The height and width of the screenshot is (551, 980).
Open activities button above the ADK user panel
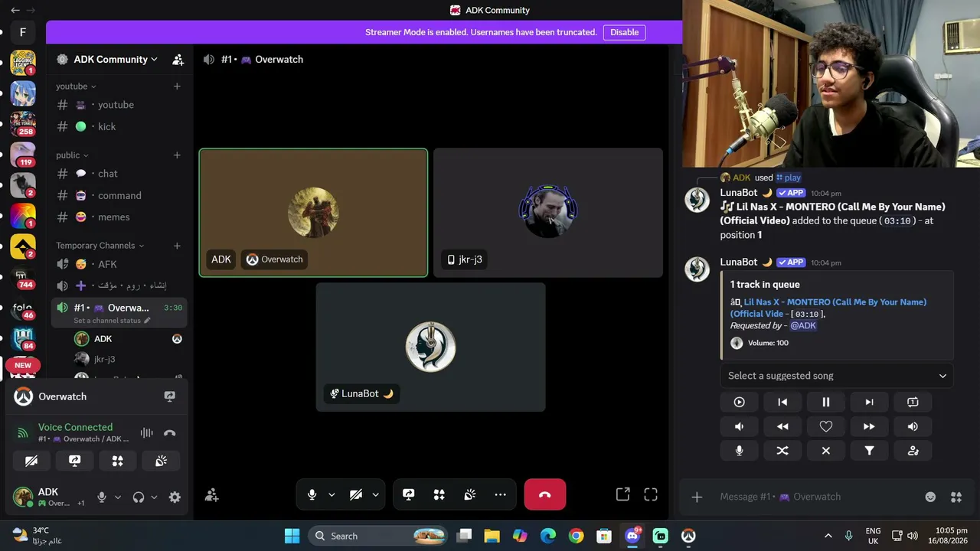point(117,461)
